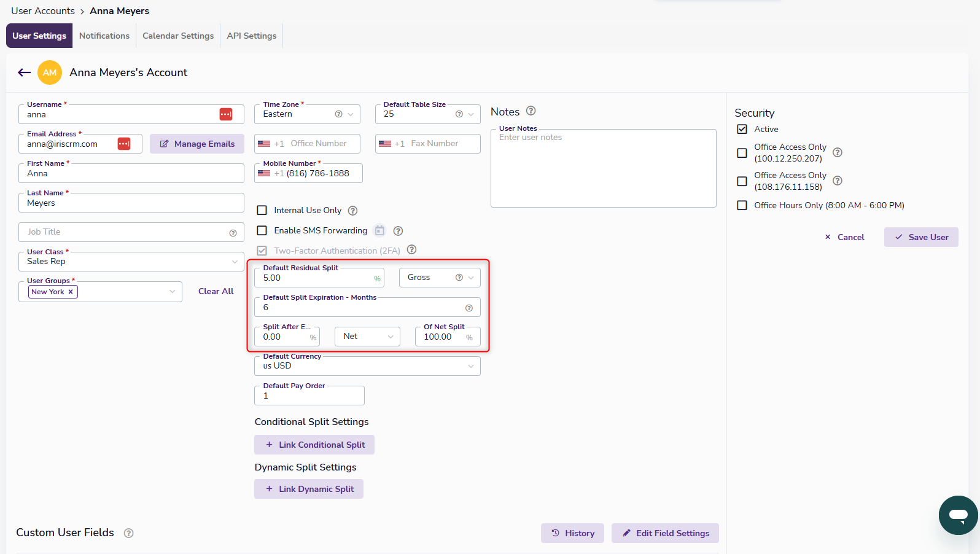Click US flag in Office Number field
This screenshot has width=980, height=554.
[x=264, y=144]
